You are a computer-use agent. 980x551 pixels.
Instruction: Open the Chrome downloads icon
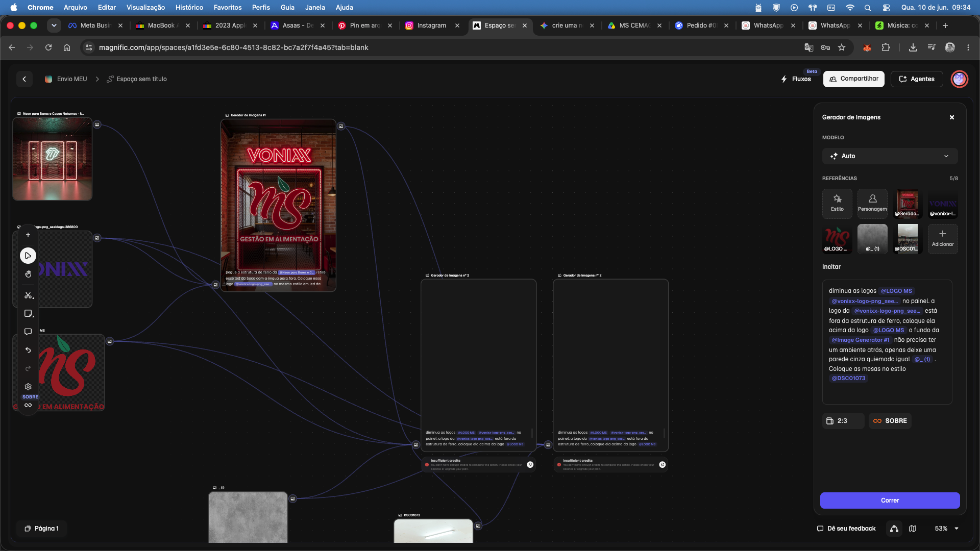(913, 47)
